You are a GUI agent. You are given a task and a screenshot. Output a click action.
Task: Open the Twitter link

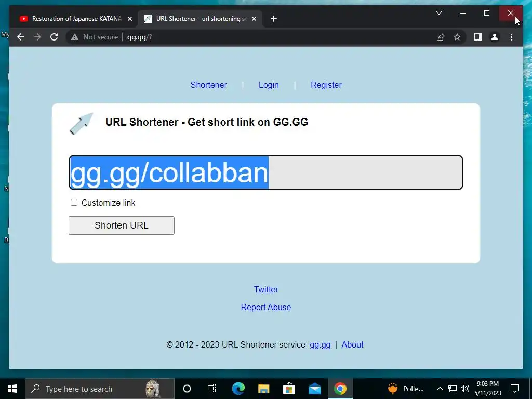[266, 289]
